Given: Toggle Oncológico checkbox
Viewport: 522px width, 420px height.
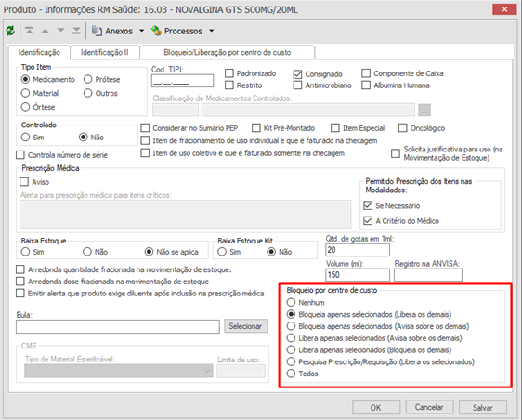Looking at the screenshot, I should click(402, 128).
